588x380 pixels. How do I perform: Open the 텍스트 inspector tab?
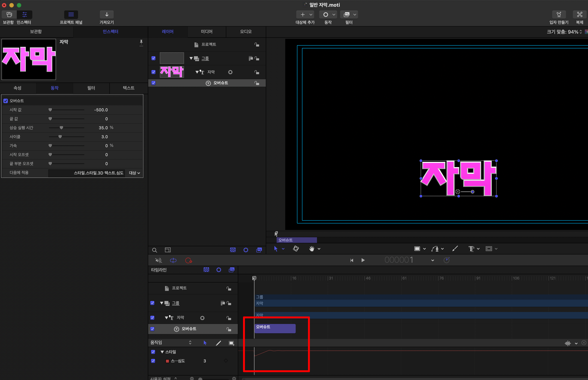coord(128,88)
